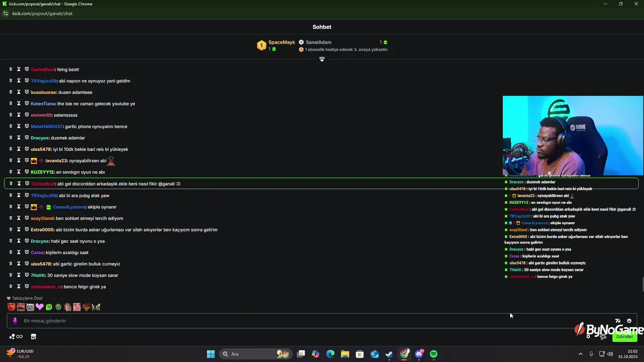This screenshot has height=362, width=644.
Task: Click the Gönder send button
Action: (x=624, y=336)
